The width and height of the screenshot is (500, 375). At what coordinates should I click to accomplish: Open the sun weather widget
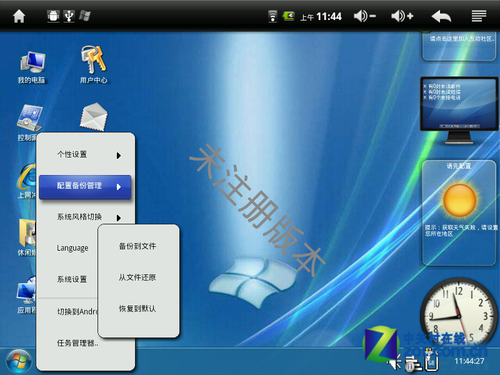pyautogui.click(x=459, y=213)
